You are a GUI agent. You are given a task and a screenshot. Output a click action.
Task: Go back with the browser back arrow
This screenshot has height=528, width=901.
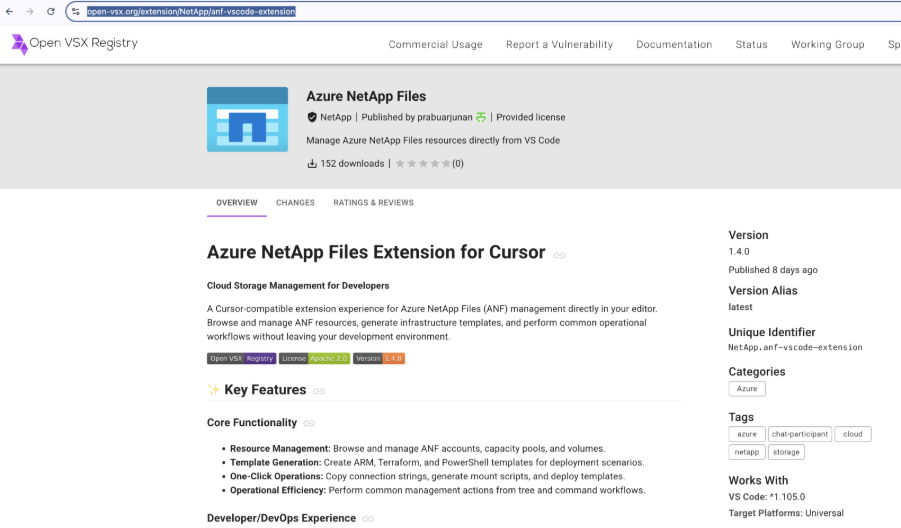[x=10, y=11]
